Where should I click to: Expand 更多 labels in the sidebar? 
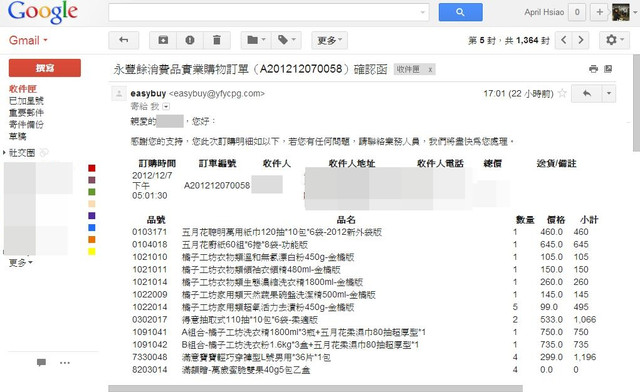point(21,263)
